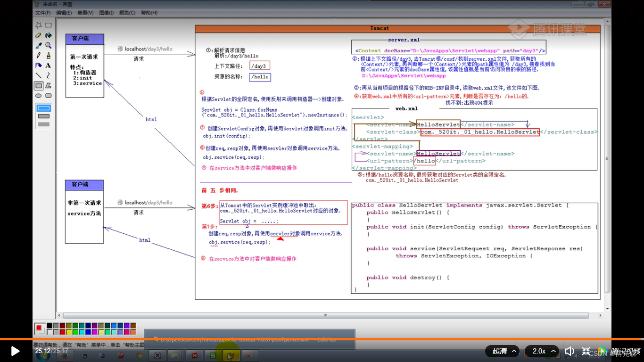
Task: Select the Airbrush spray tool
Action: coord(39,66)
